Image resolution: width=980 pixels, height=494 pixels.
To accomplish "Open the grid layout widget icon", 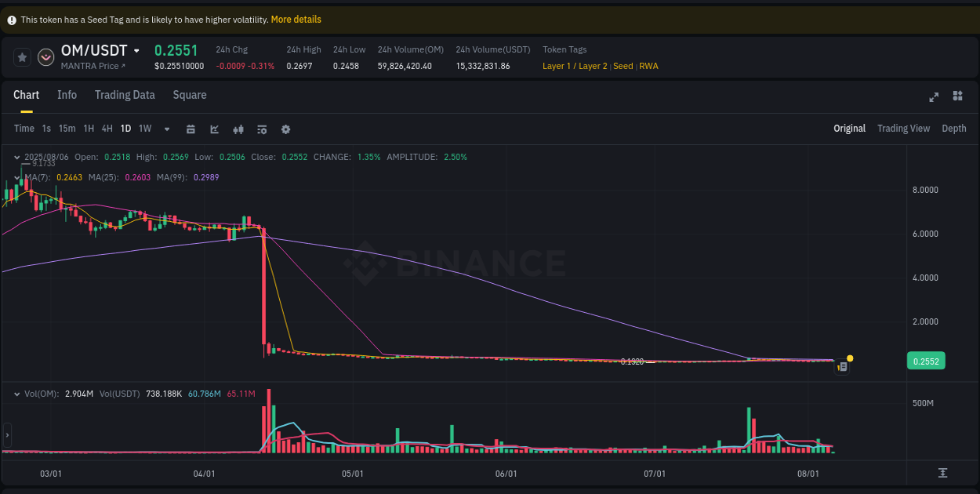I will point(957,96).
